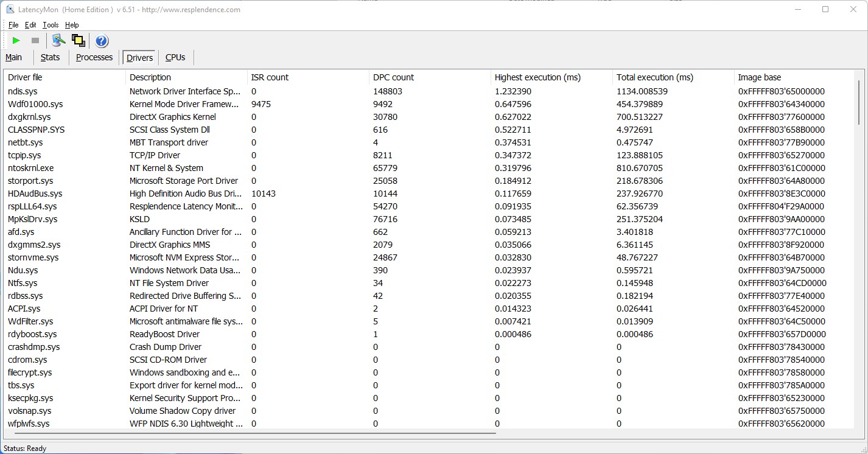868x454 pixels.
Task: Click the LatencyMon title bar app icon
Action: 10,10
